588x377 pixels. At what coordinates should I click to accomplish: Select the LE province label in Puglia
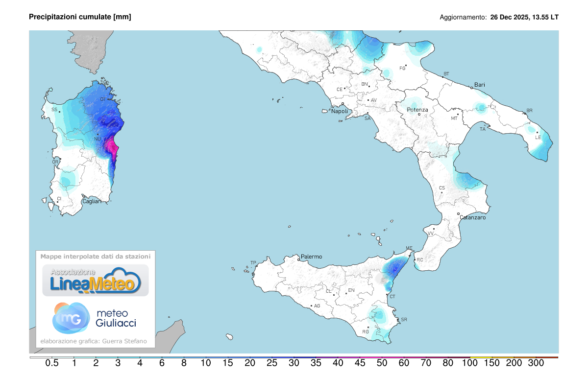(x=538, y=137)
